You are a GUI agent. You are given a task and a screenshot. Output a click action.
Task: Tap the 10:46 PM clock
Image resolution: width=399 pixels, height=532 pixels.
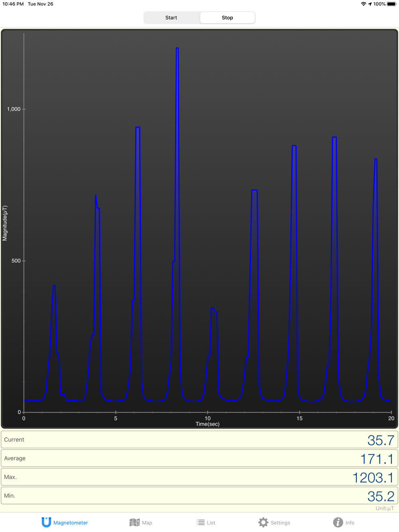tap(13, 4)
